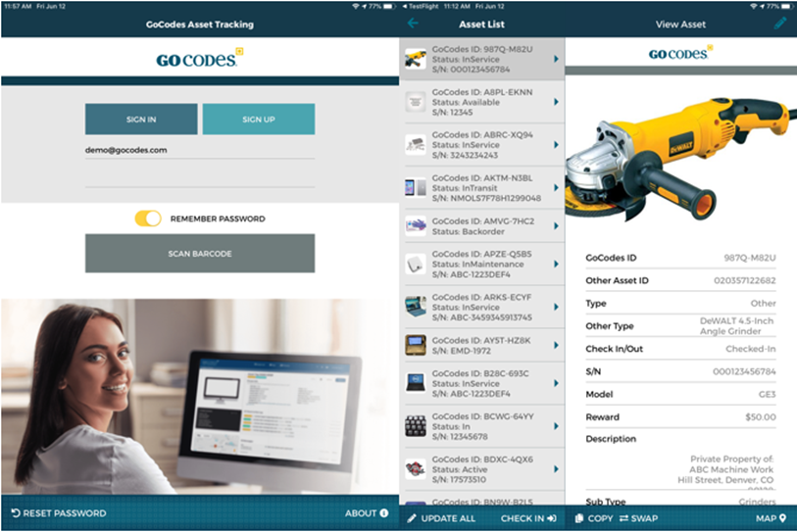
Task: Tap the Update All pencil icon
Action: (x=412, y=518)
